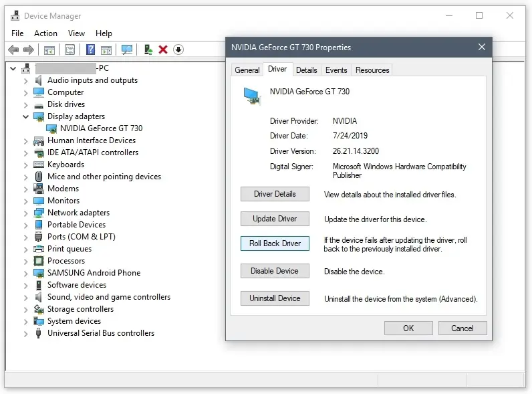Expand the SAMSUNG Android Phone chevron

point(26,274)
